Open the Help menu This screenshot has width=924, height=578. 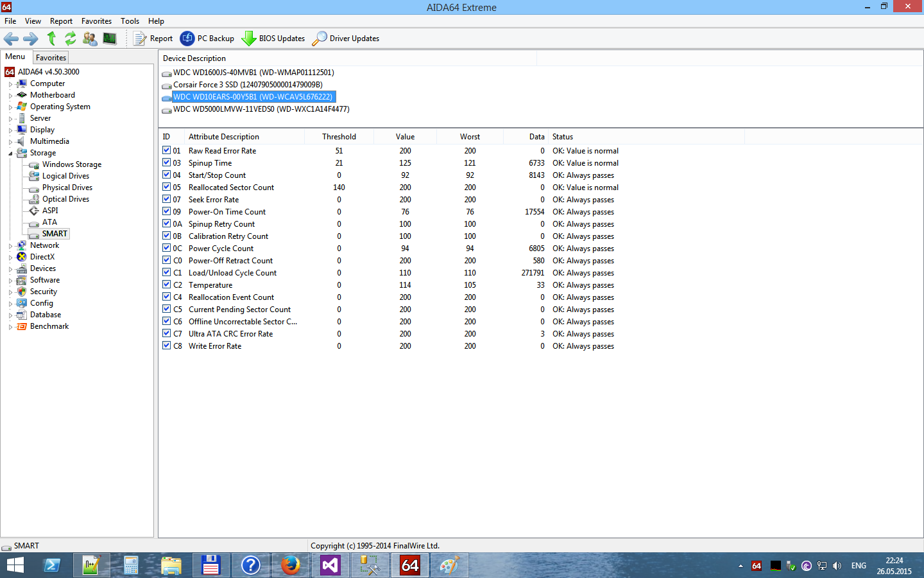(x=156, y=21)
